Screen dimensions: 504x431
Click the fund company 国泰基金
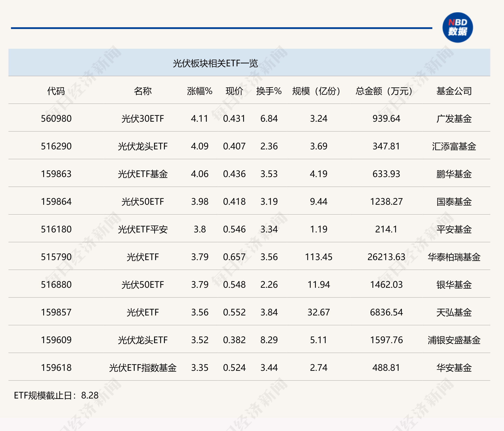[x=454, y=202]
